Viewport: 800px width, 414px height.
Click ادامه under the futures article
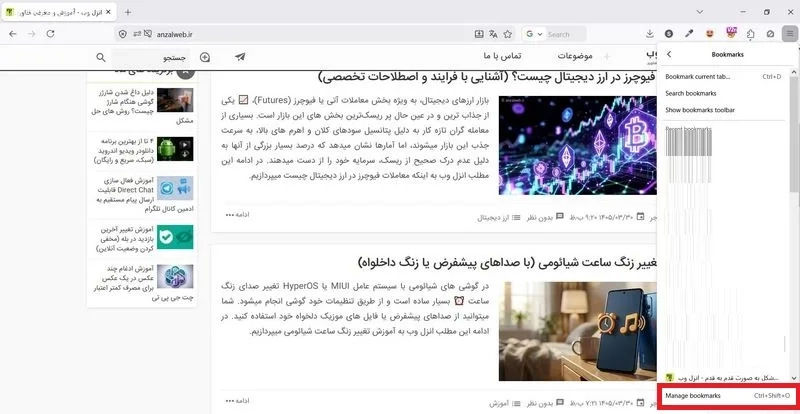coord(237,215)
